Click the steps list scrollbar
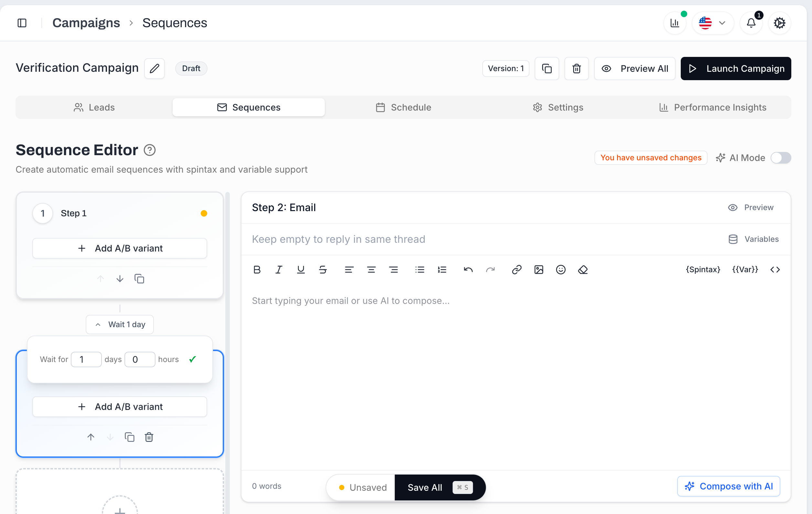This screenshot has width=812, height=514. [228, 352]
